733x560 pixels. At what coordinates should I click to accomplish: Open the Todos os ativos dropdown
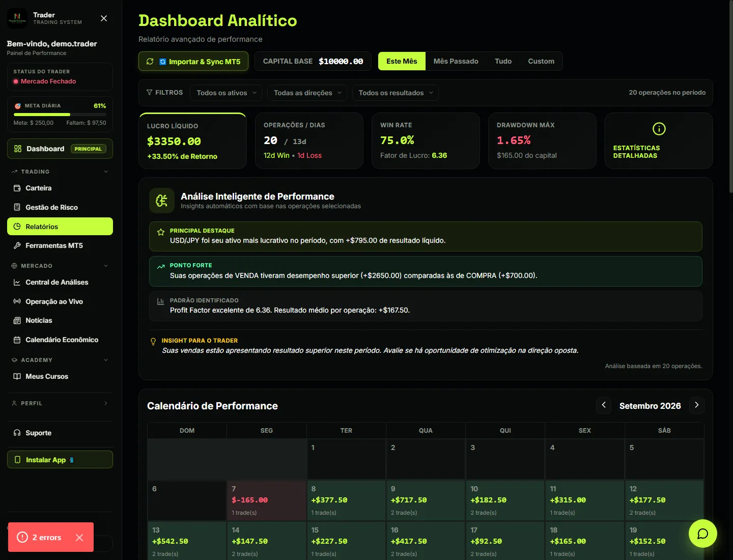pyautogui.click(x=227, y=93)
